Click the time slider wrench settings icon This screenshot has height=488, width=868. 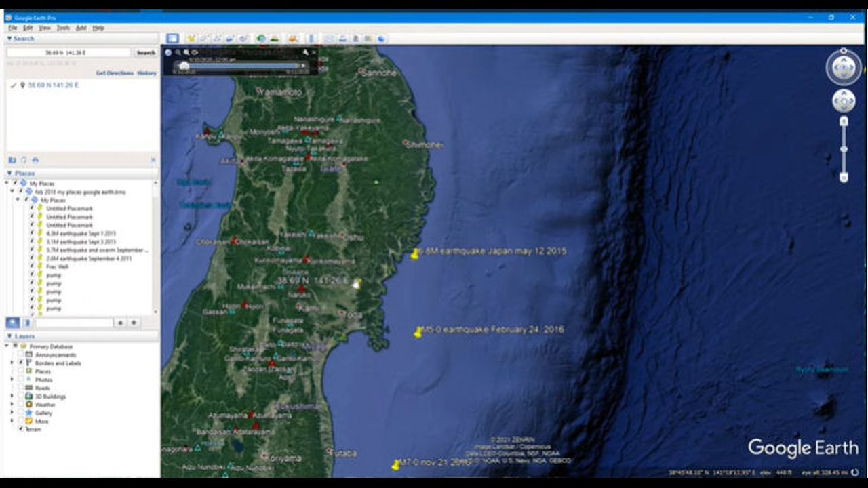click(306, 52)
